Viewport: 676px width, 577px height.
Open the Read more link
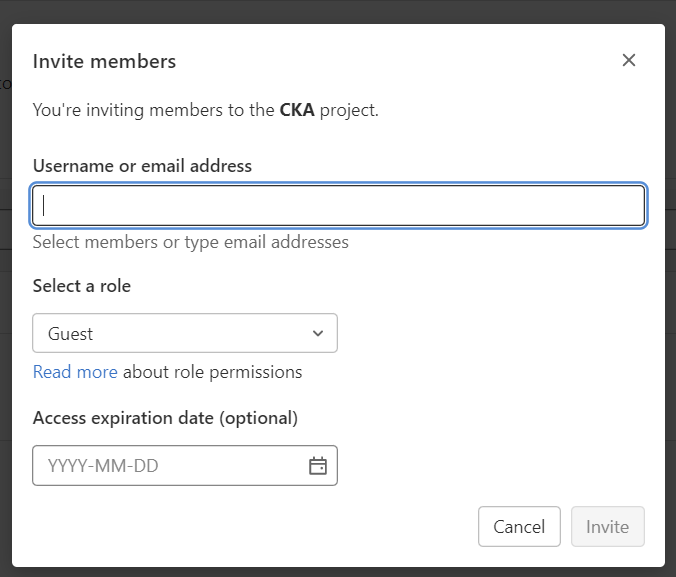coord(75,372)
